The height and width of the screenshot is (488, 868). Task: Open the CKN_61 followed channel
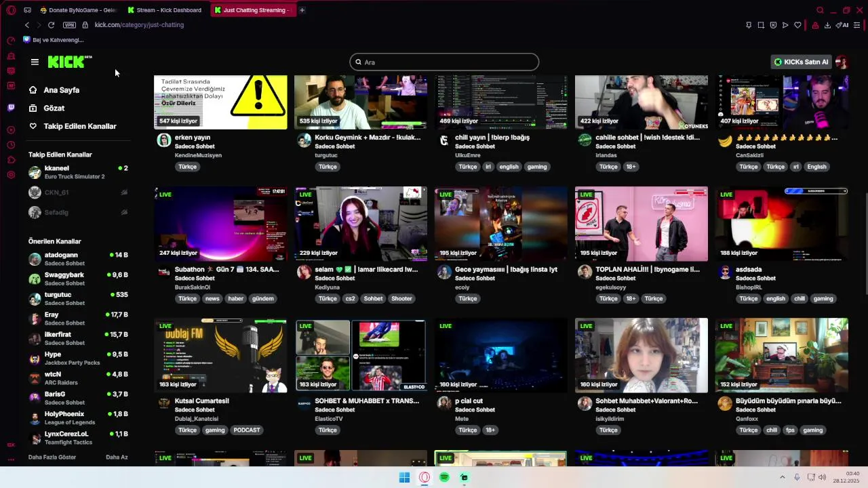[78, 192]
